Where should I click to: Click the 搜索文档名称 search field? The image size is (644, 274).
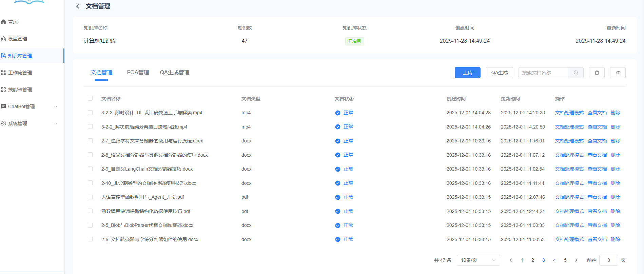click(x=543, y=73)
